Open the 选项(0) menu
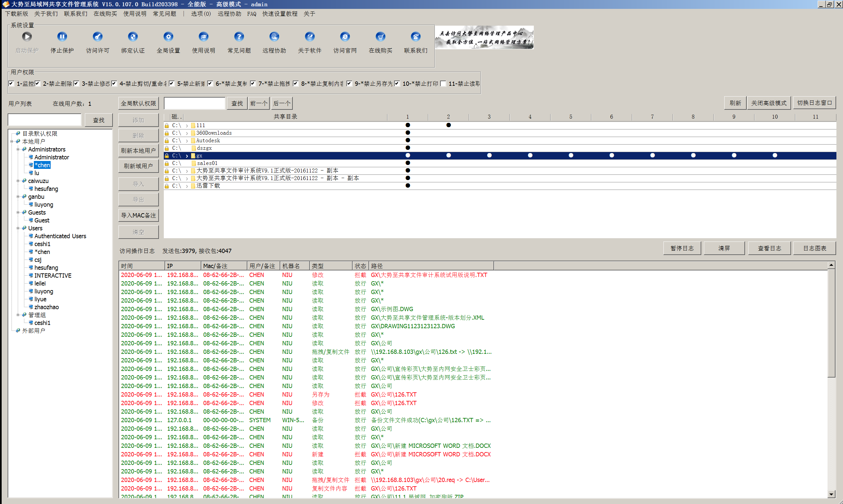 201,14
